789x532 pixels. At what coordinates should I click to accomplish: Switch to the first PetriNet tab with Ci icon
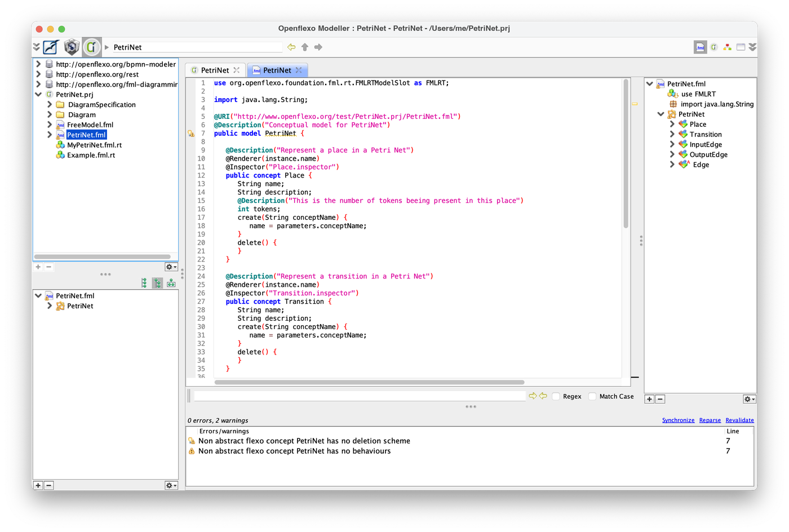pyautogui.click(x=215, y=70)
